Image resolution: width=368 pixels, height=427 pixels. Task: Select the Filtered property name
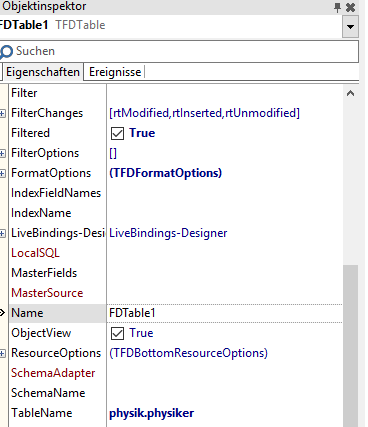coord(30,133)
